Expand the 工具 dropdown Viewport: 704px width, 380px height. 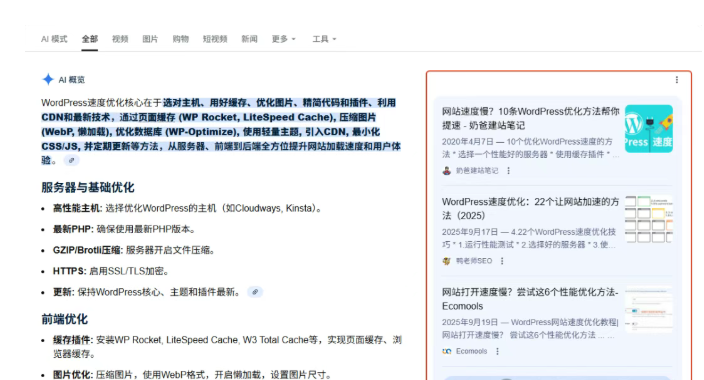tap(324, 39)
